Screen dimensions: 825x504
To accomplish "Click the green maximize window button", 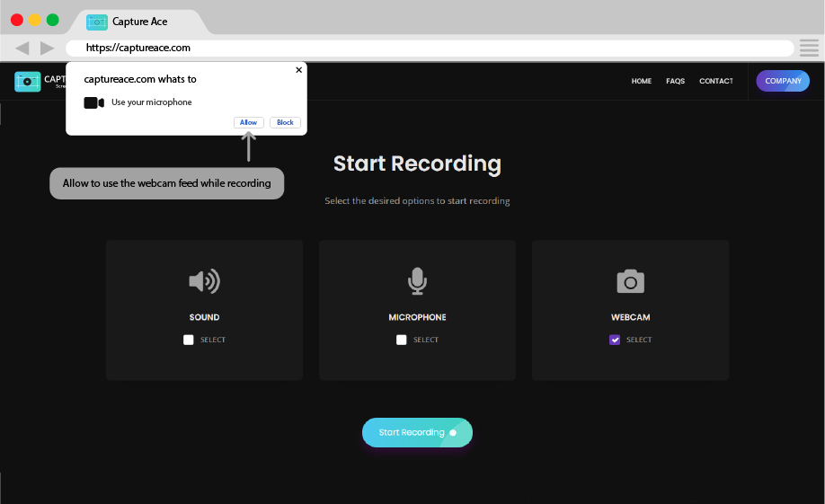I will click(x=53, y=20).
